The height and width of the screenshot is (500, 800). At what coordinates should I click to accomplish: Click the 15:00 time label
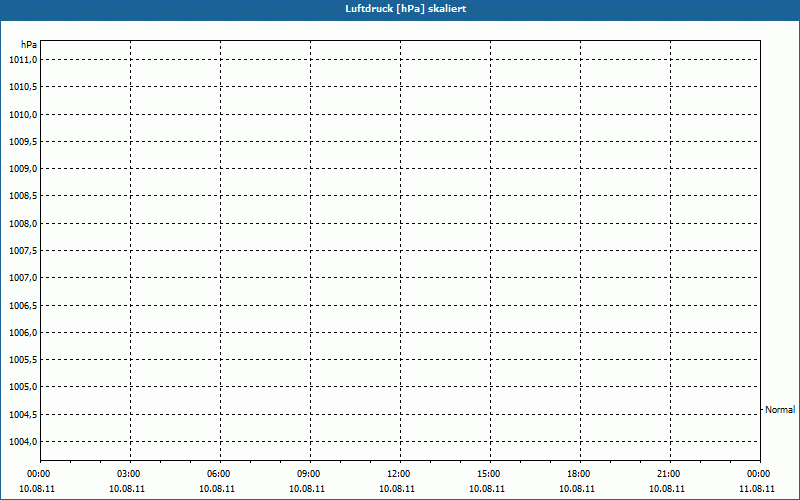click(x=488, y=474)
